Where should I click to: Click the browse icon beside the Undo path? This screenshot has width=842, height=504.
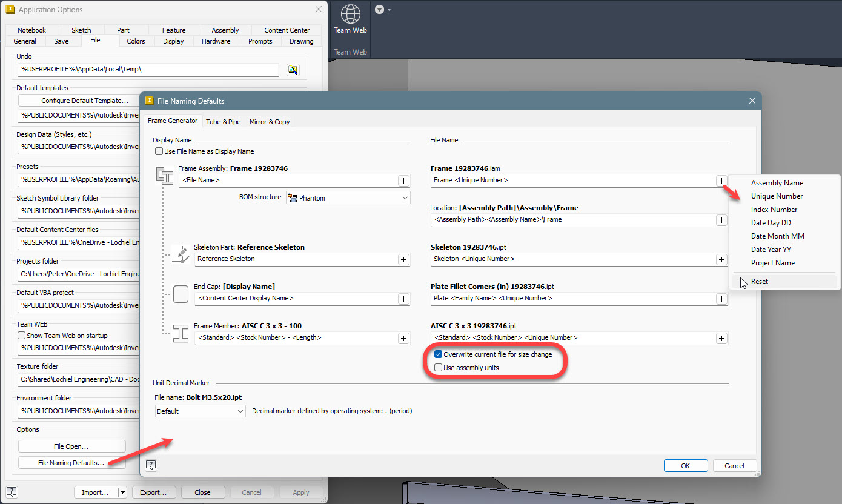coord(293,70)
